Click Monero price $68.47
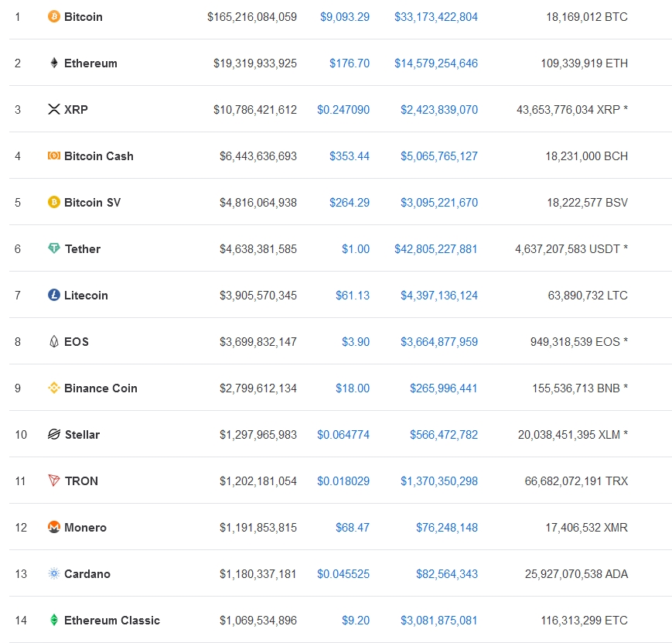The image size is (672, 643). 353,527
